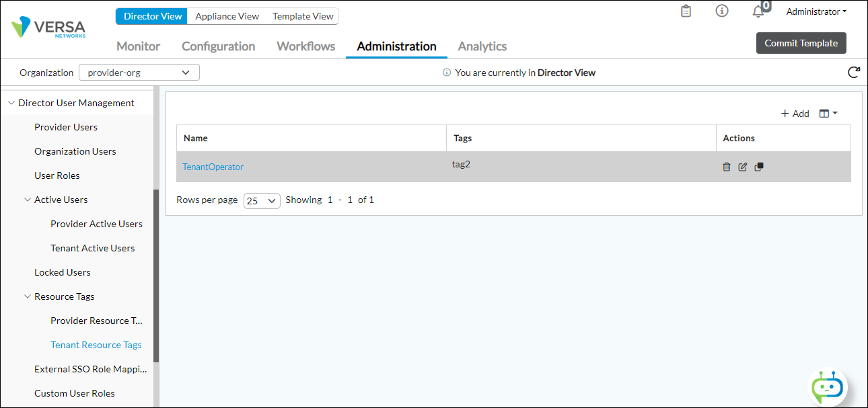Viewport: 868px width, 408px height.
Task: Go to the Analytics tab
Action: pyautogui.click(x=482, y=46)
